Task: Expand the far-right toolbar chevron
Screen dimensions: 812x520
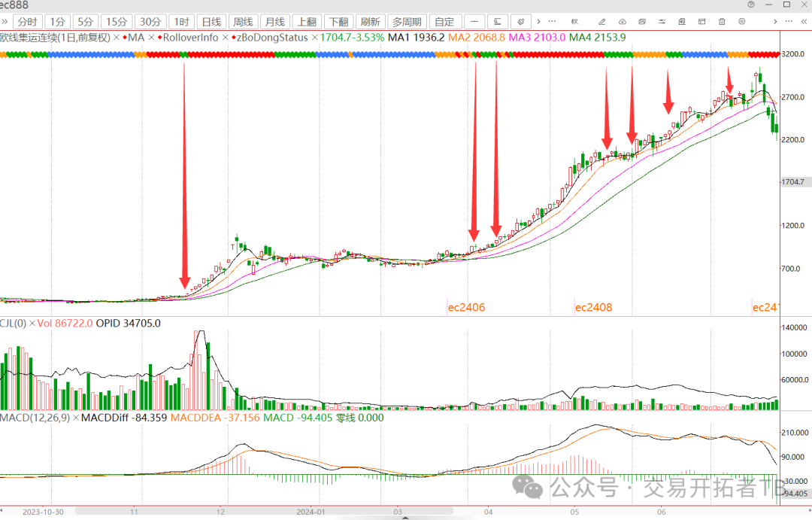Action: pyautogui.click(x=775, y=22)
